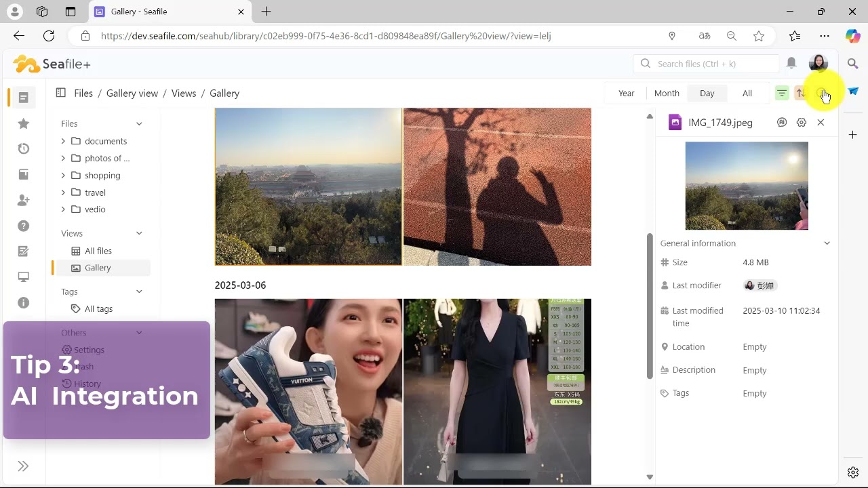Select the shadow silhouette photo

[497, 186]
